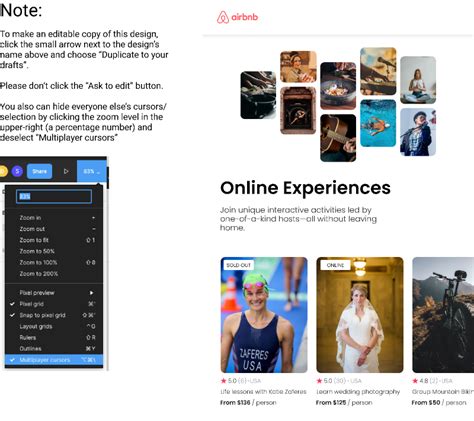The image size is (474, 421).
Task: Click the Join unique interactive activities description
Action: (298, 219)
